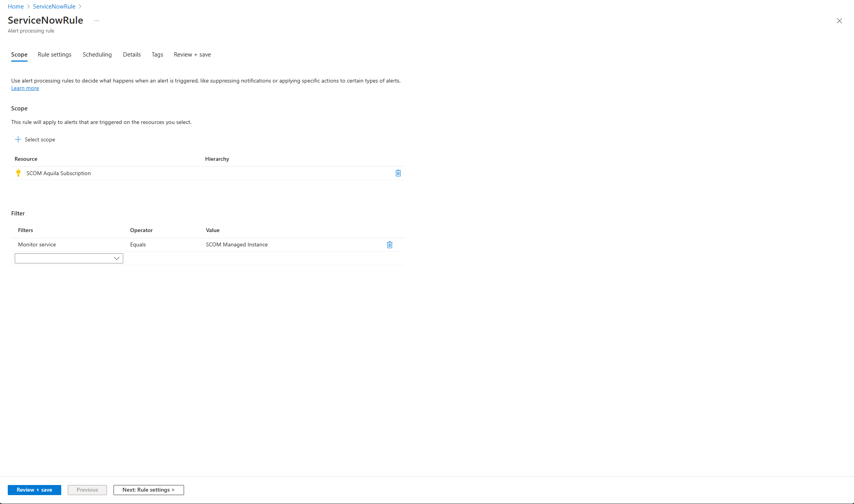Click the delete icon for Monitor service filter
This screenshot has width=854, height=504.
point(390,244)
